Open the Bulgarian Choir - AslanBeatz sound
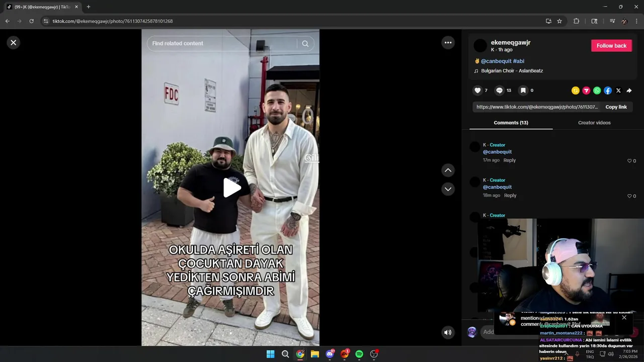Viewport: 644px width, 362px height. tap(512, 71)
